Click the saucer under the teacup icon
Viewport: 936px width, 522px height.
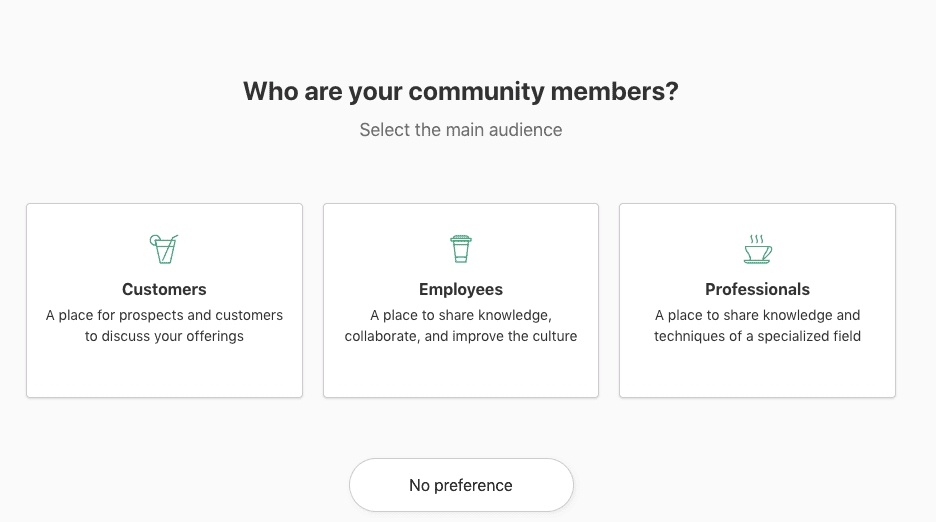pyautogui.click(x=757, y=262)
